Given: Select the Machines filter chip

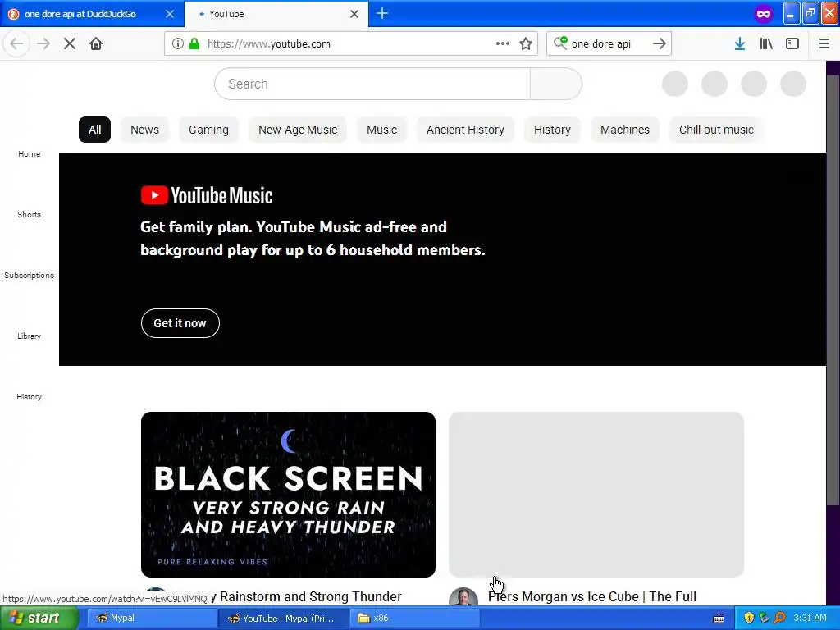Looking at the screenshot, I should [624, 130].
